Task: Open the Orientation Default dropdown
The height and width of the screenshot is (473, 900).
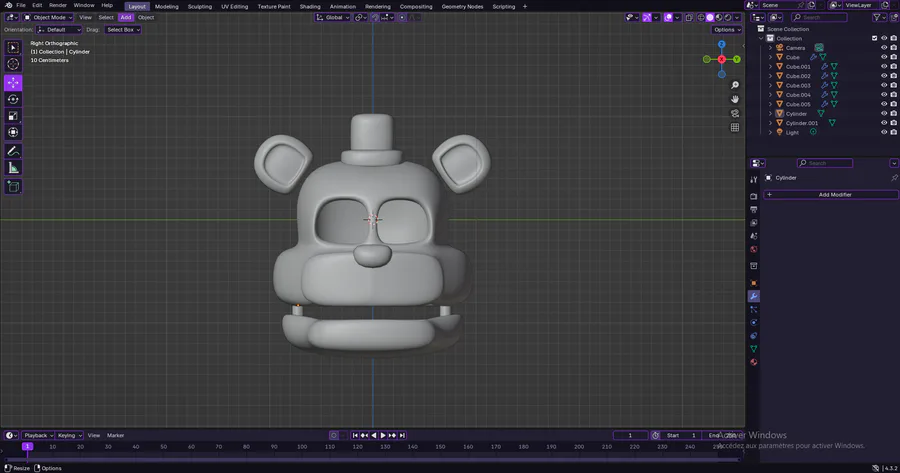Action: [59, 29]
